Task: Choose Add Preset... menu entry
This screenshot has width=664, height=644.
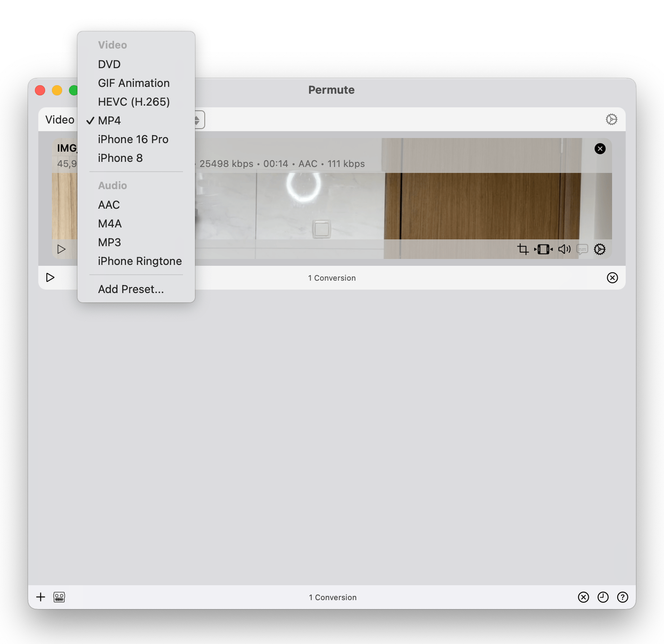Action: [131, 289]
